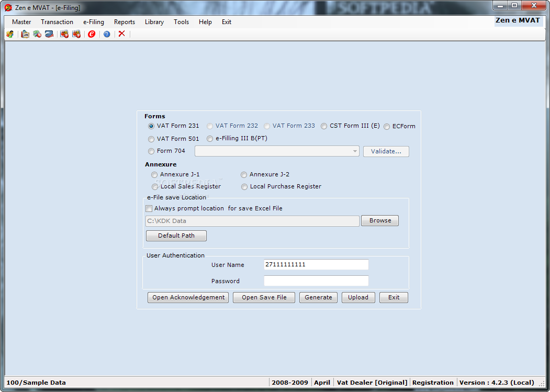Image resolution: width=550 pixels, height=392 pixels.
Task: Click the Generate button
Action: coord(318,297)
